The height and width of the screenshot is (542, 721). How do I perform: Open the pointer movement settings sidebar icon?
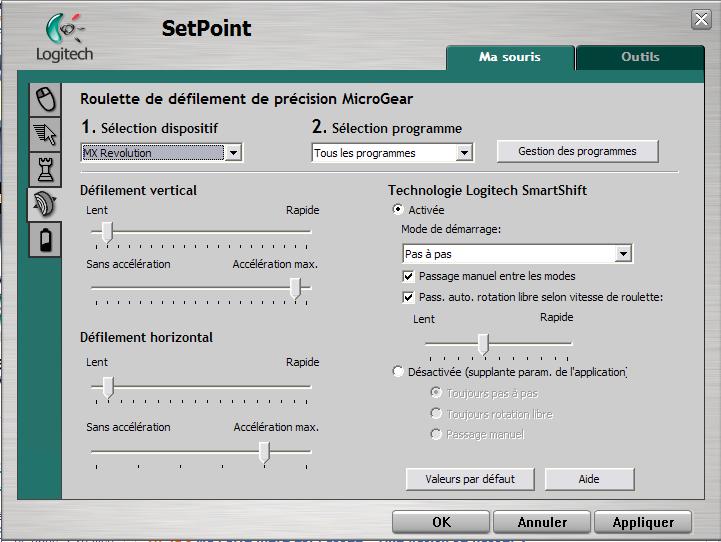pyautogui.click(x=45, y=134)
